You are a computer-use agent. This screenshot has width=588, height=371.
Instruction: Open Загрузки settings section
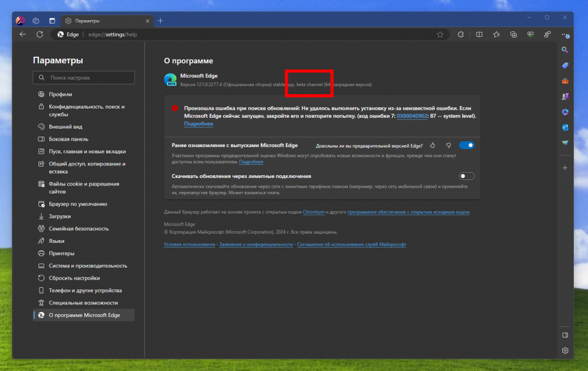[84, 217]
